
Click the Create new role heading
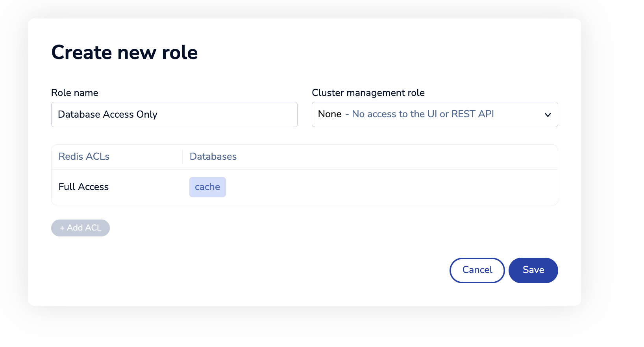124,52
